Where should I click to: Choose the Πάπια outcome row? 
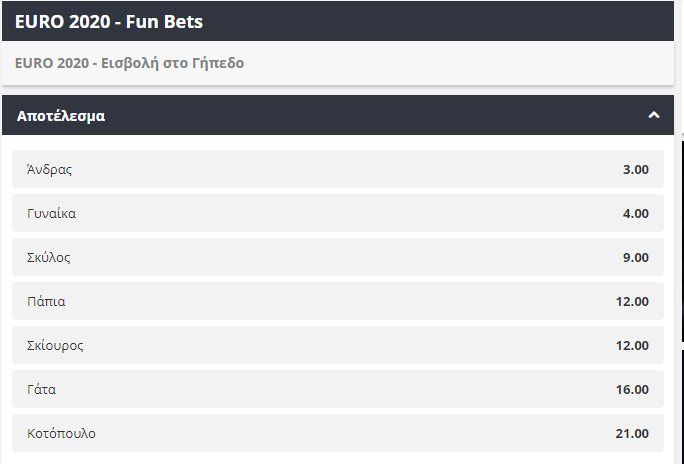[x=337, y=301]
